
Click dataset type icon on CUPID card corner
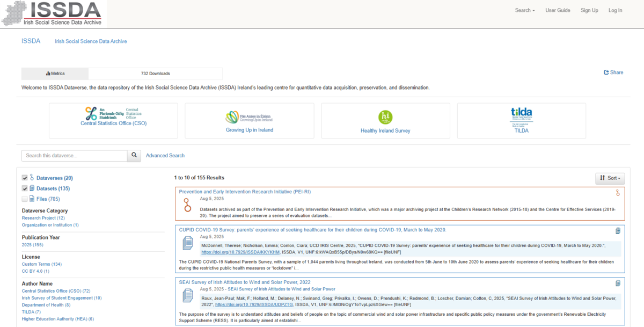(618, 231)
